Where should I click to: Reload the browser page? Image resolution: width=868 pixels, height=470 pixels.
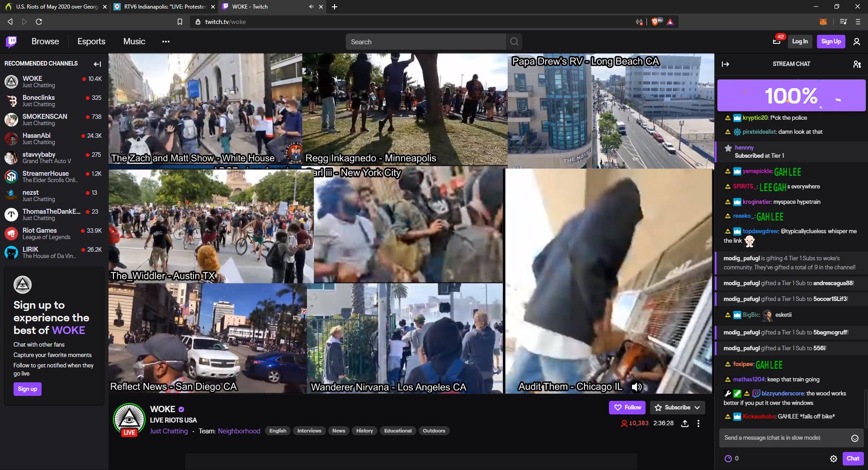pyautogui.click(x=39, y=22)
